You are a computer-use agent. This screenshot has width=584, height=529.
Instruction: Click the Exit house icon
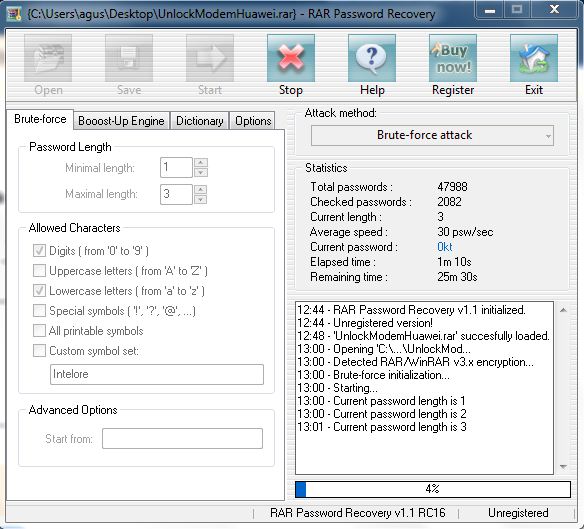(x=534, y=58)
